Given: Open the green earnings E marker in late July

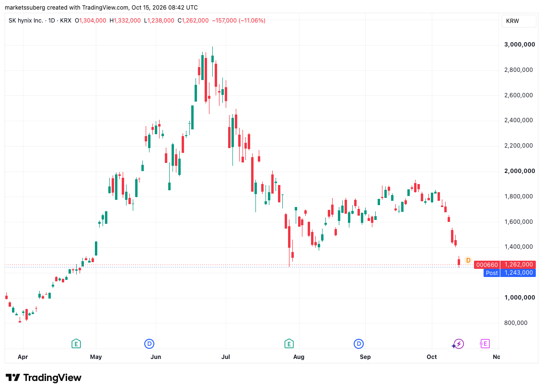Looking at the screenshot, I should pos(289,344).
